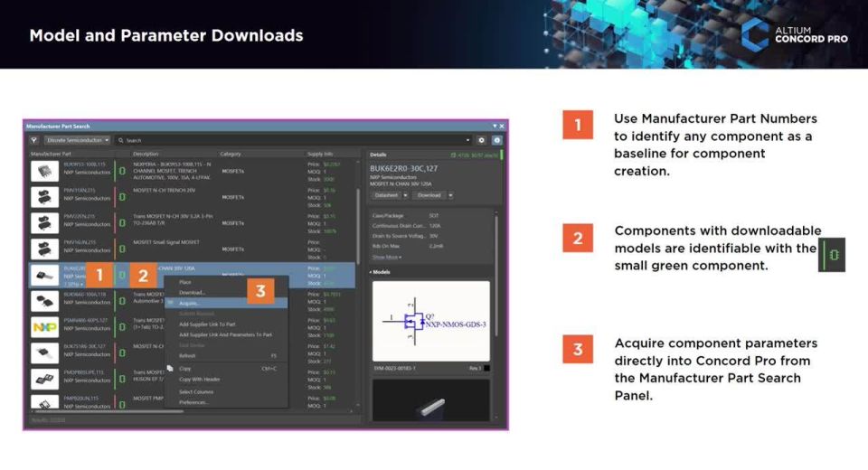
Task: Select PMV31XN,215 part thumbnail
Action: pyautogui.click(x=45, y=197)
